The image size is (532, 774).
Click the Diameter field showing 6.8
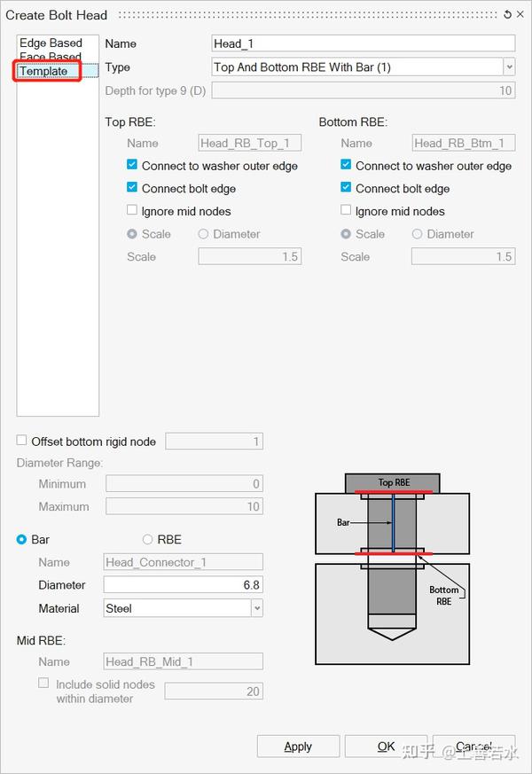pyautogui.click(x=183, y=585)
